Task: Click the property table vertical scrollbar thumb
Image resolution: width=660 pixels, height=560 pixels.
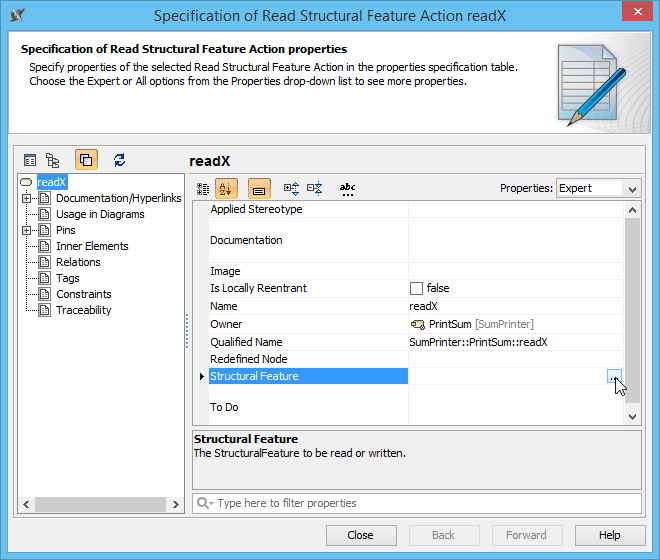Action: 632,310
